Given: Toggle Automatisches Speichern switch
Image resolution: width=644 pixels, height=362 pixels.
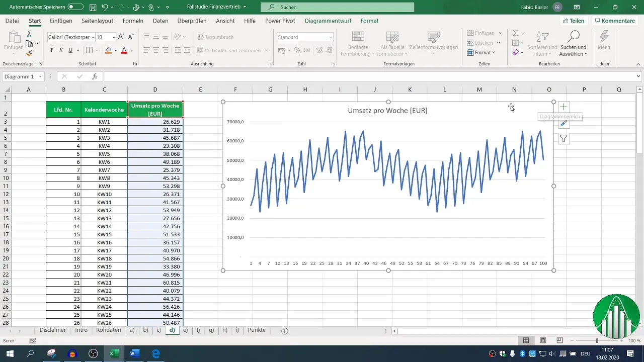Looking at the screenshot, I should pos(75,8).
